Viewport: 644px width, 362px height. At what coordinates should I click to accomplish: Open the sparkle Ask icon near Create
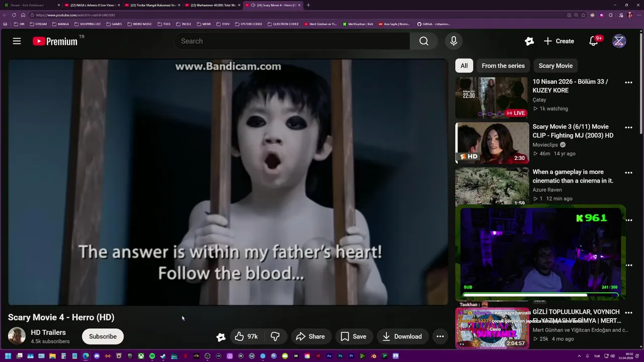coord(529,41)
